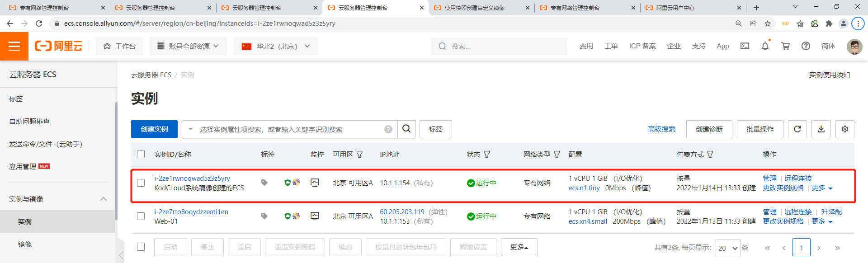Click the Aliyun logo
The height and width of the screenshot is (263, 868).
(59, 46)
